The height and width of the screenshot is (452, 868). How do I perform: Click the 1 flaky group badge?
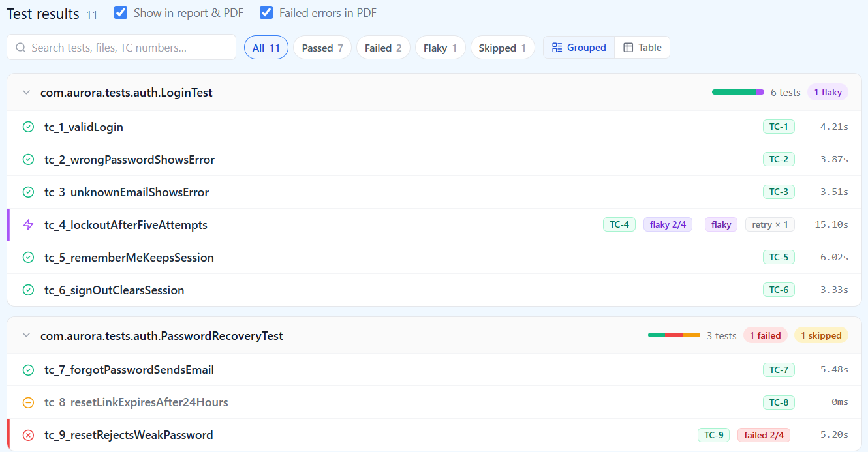828,93
